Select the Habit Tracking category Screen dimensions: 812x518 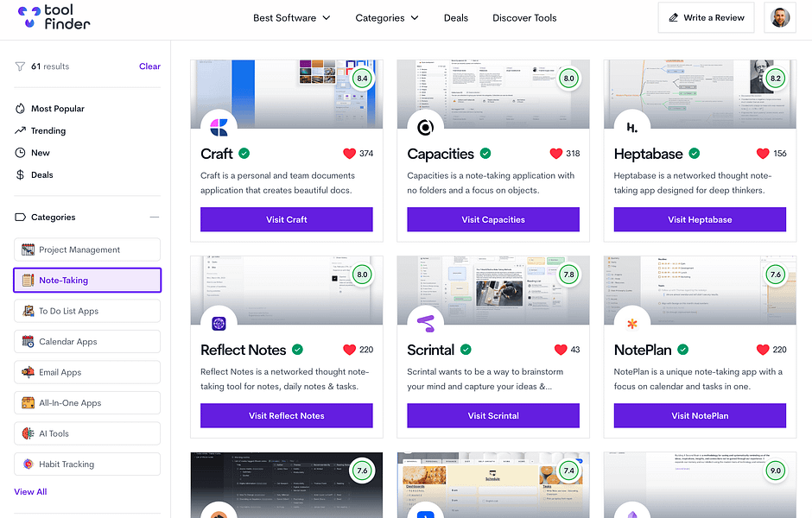[87, 464]
